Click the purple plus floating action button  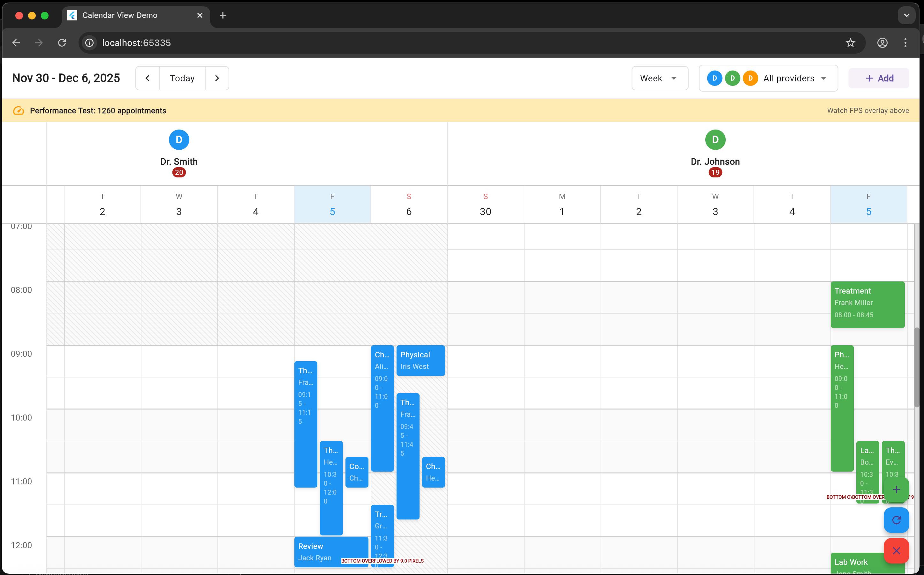(x=896, y=490)
